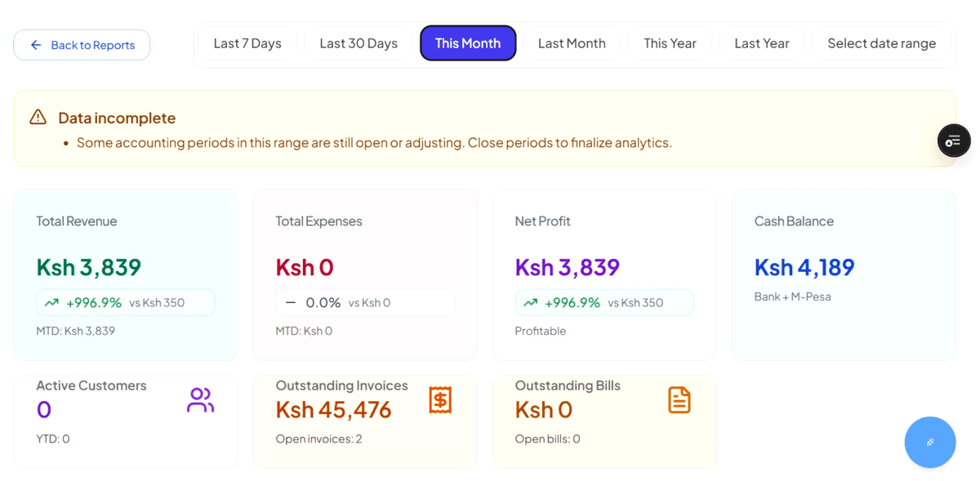Click the warning triangle icon
Viewport: 980px width, 481px height.
38,118
